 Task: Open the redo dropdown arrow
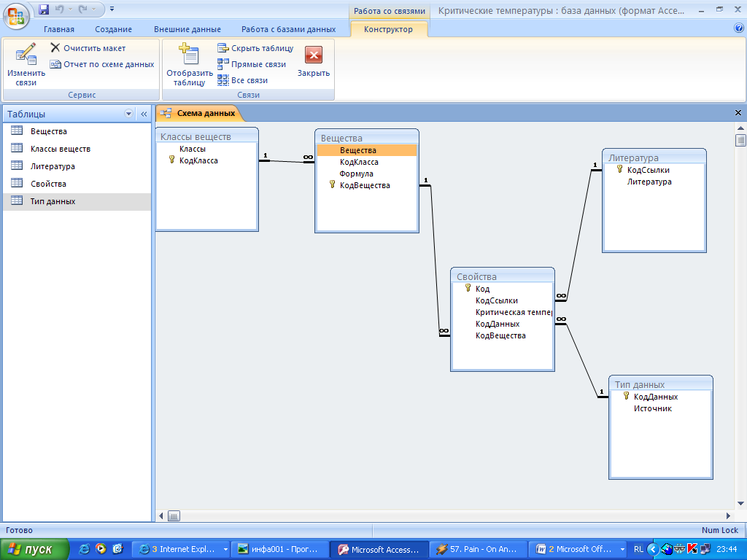point(93,9)
